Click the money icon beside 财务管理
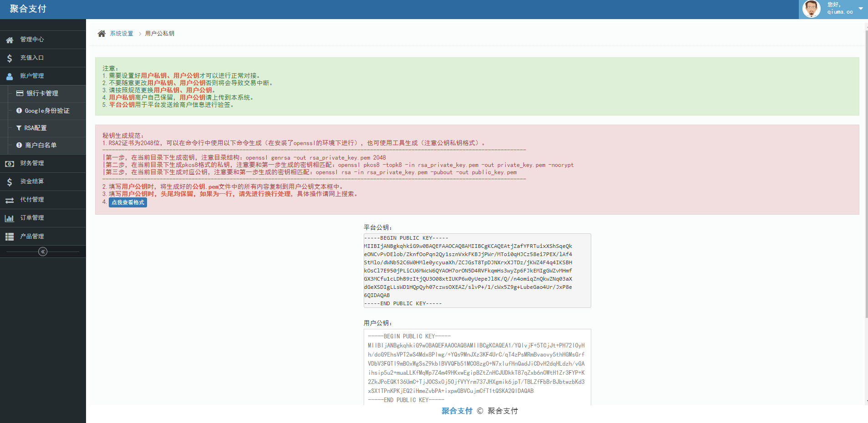Viewport: 868px width, 423px height. [10, 164]
